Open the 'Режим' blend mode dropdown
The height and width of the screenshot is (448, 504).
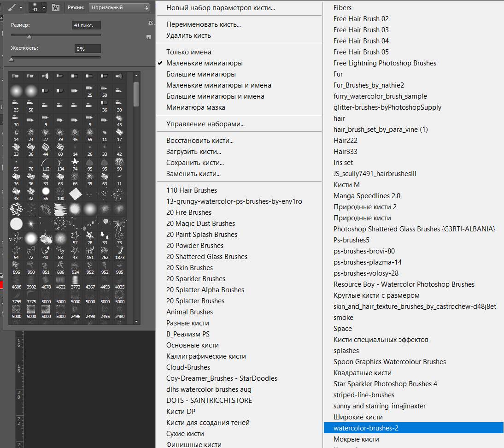pos(119,8)
